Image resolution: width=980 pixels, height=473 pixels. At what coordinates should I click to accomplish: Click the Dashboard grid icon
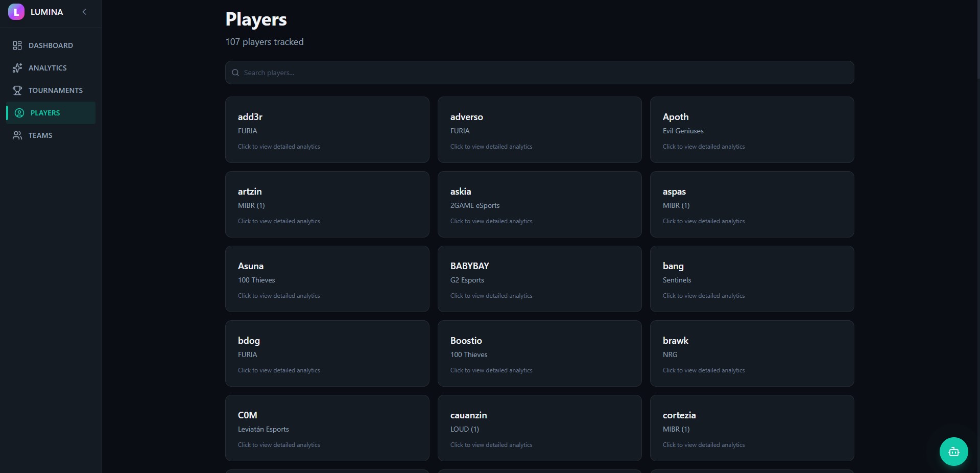tap(17, 45)
